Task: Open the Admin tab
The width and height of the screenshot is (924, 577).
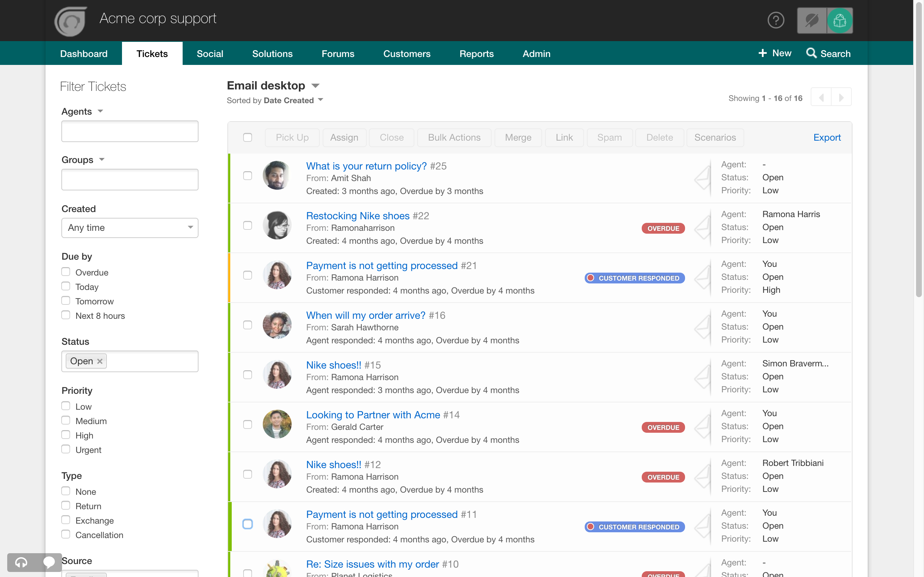Action: click(x=536, y=53)
